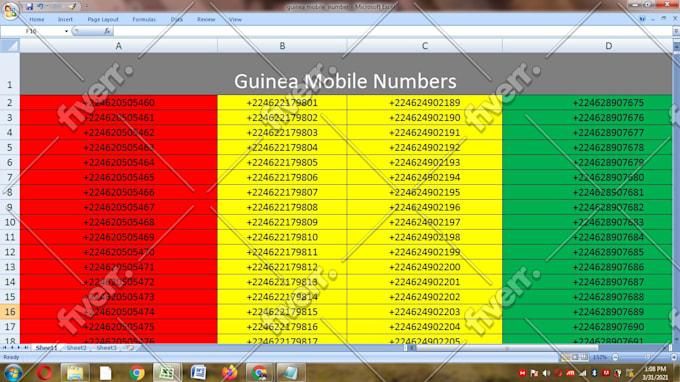Image resolution: width=680 pixels, height=382 pixels.
Task: Select column C header
Action: click(x=425, y=46)
